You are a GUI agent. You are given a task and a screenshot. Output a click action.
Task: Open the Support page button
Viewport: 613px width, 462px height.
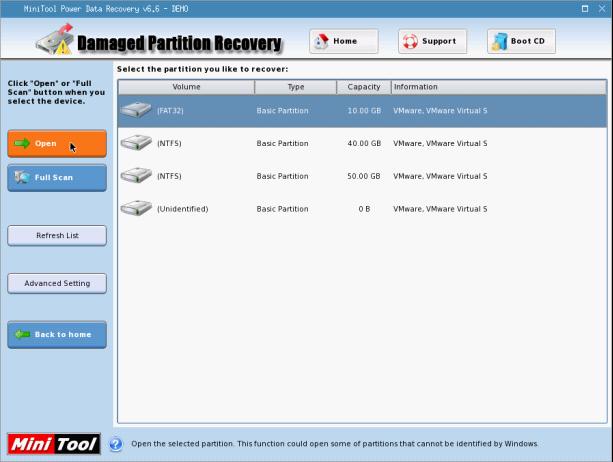[432, 41]
